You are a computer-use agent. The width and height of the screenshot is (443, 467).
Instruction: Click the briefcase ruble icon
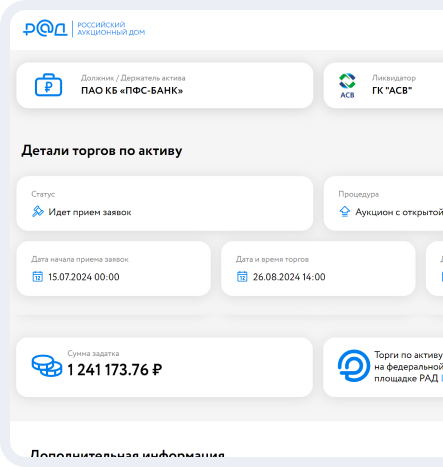(49, 85)
